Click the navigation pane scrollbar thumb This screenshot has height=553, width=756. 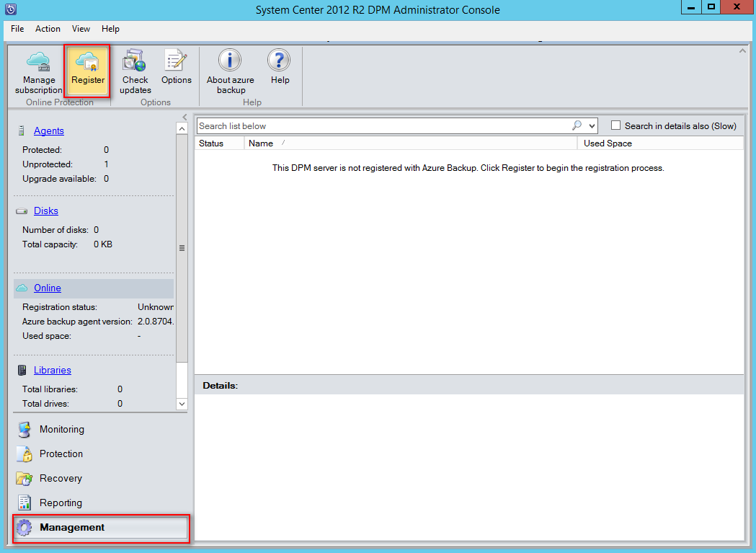[x=182, y=248]
